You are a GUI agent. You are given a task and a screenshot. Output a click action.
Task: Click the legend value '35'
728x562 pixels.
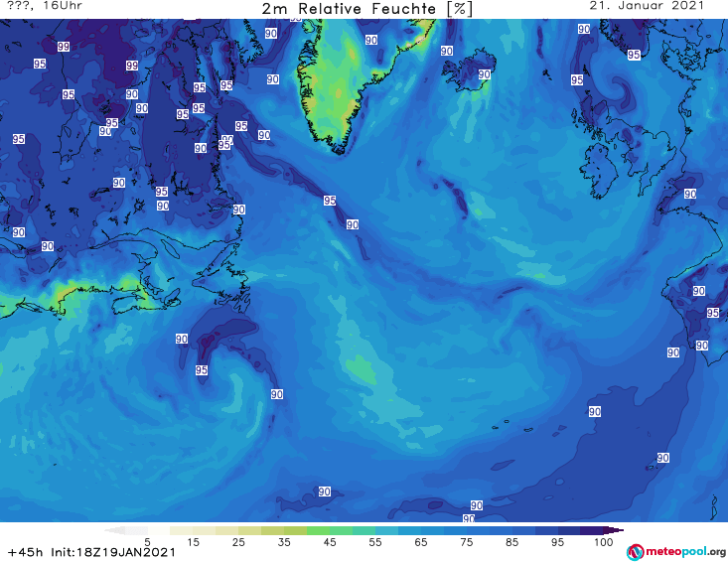pyautogui.click(x=284, y=542)
